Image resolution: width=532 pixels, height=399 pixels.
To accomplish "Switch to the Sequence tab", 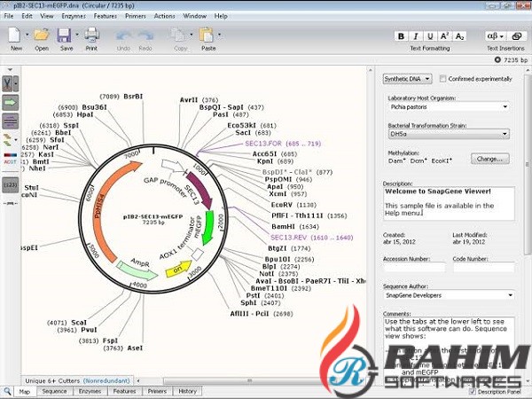I will 55,391.
